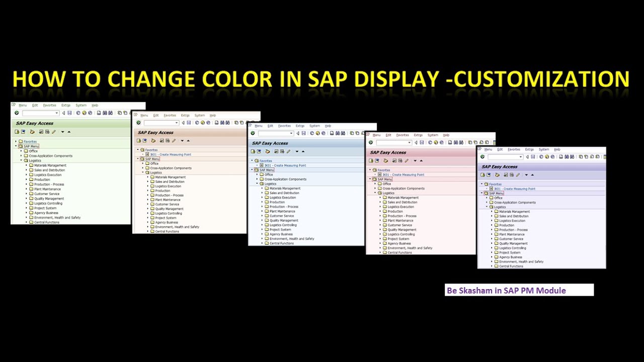Select Central Functions folder in blue window

pyautogui.click(x=282, y=243)
